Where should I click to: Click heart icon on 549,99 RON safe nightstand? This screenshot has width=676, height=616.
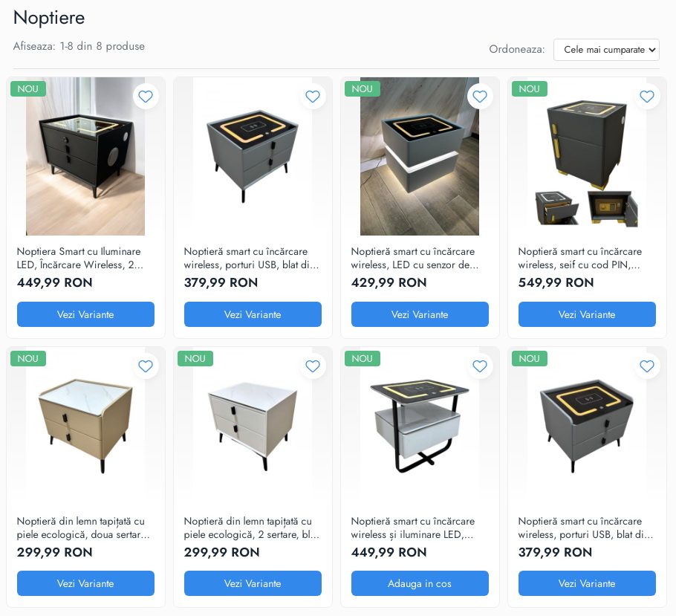pyautogui.click(x=647, y=96)
